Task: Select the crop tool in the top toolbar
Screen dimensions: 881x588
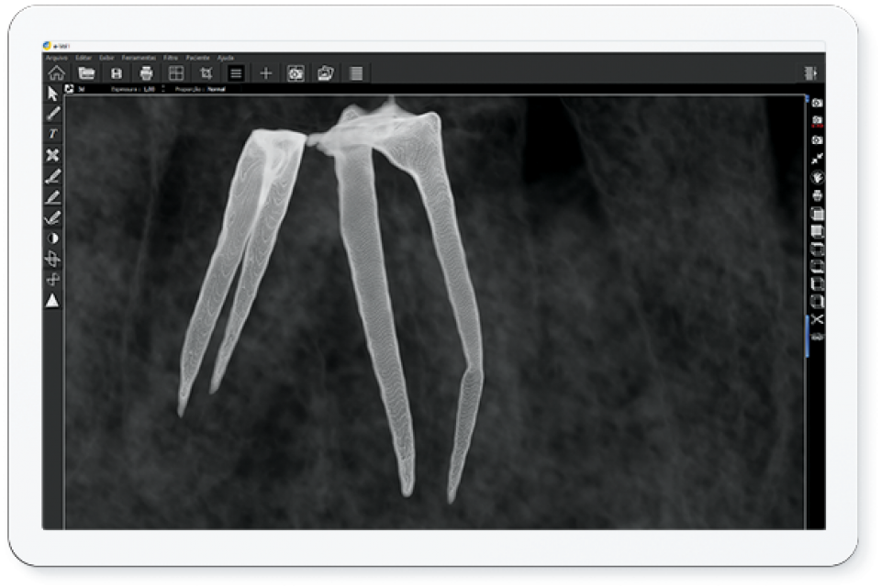Action: coord(206,73)
